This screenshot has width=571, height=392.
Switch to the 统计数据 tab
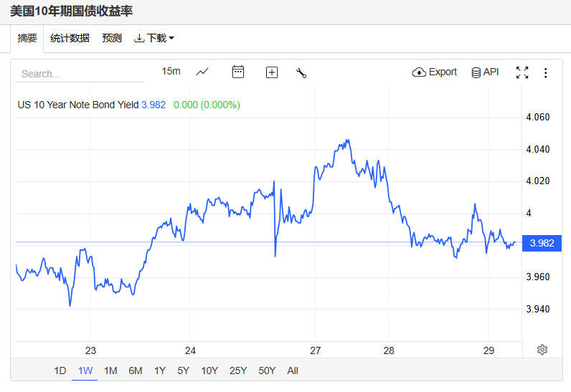click(70, 38)
